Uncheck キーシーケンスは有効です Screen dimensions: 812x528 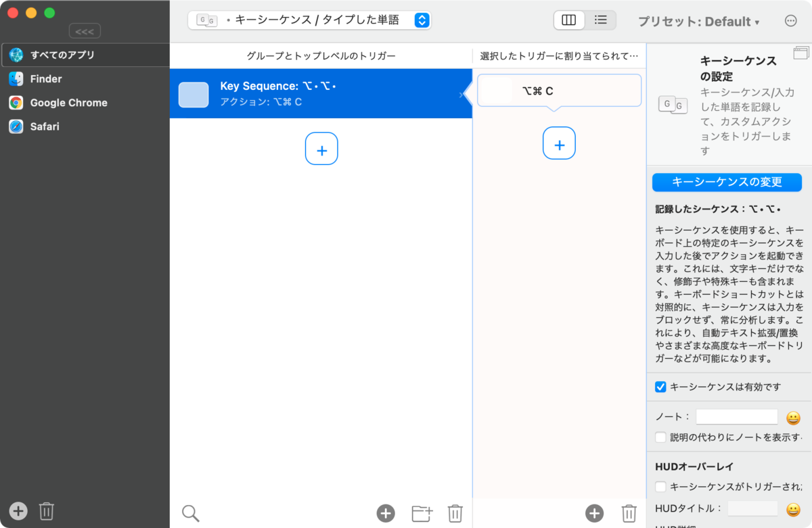(x=660, y=387)
